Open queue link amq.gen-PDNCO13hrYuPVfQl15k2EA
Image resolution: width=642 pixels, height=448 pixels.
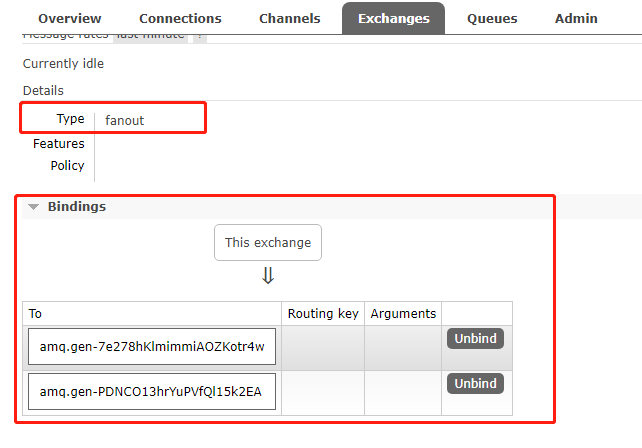(152, 391)
